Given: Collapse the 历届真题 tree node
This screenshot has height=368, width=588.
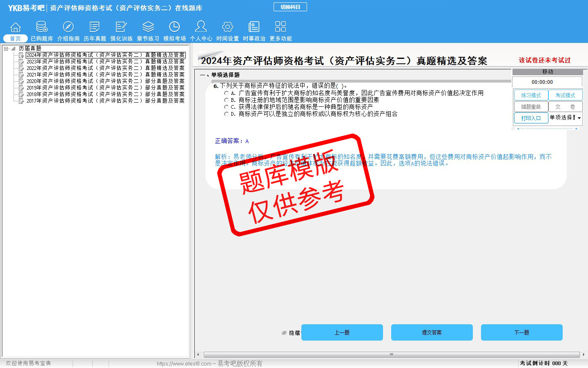Looking at the screenshot, I should click(6, 49).
